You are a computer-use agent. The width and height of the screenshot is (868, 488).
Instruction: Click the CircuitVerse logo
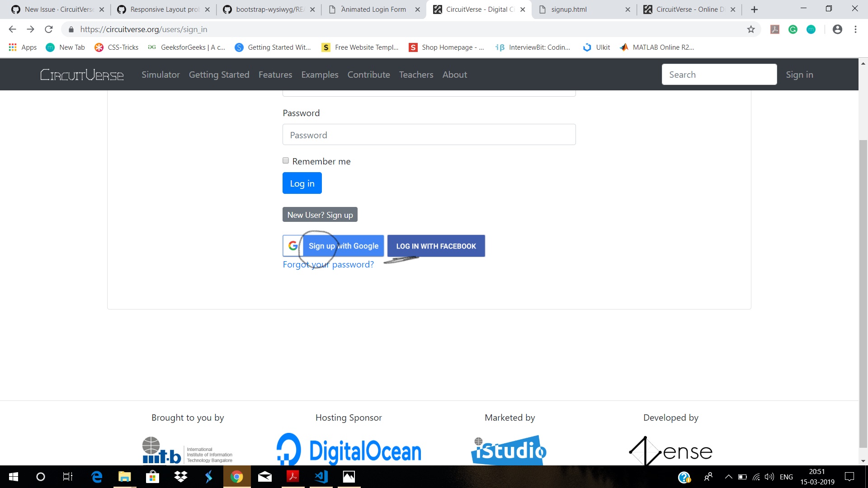(x=82, y=75)
